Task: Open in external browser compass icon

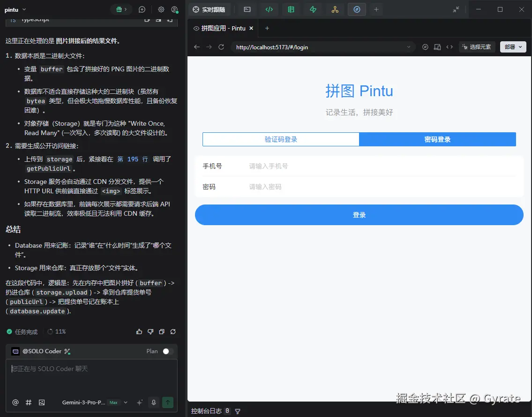Action: point(425,47)
